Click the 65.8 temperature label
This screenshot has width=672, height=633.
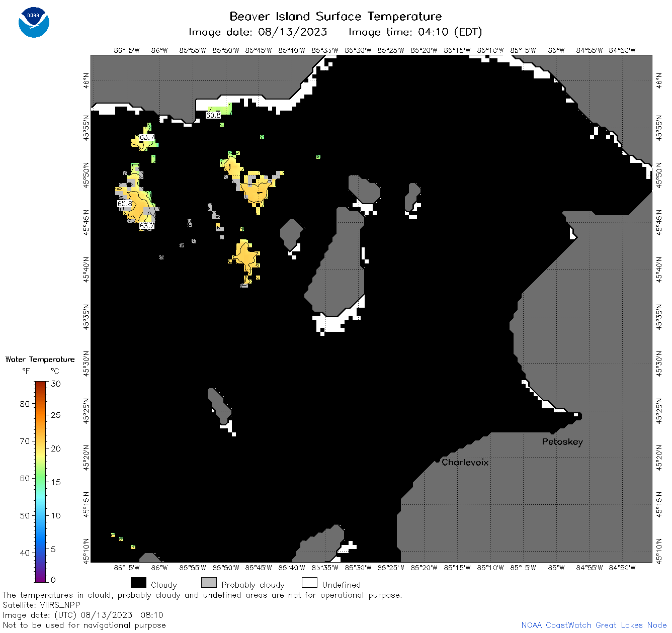click(125, 204)
